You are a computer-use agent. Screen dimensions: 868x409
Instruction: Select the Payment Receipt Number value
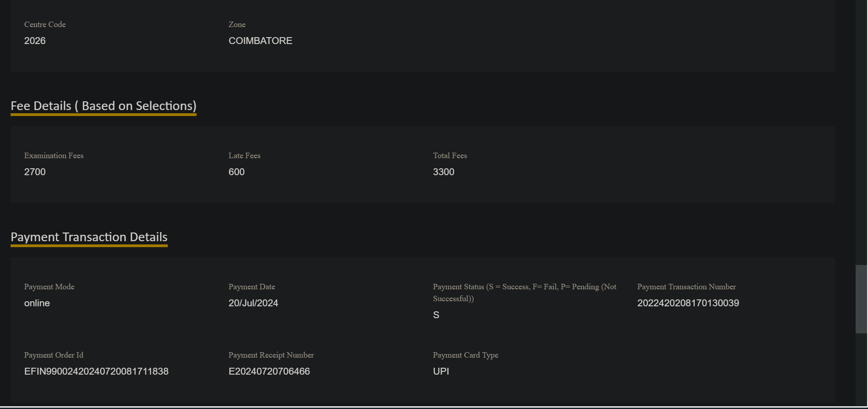(x=269, y=371)
